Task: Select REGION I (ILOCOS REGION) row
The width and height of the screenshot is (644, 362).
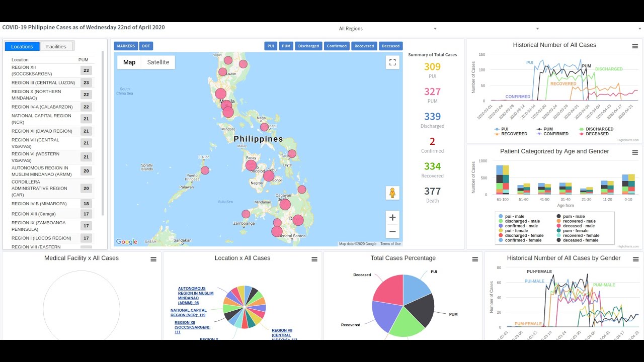Action: (52, 238)
